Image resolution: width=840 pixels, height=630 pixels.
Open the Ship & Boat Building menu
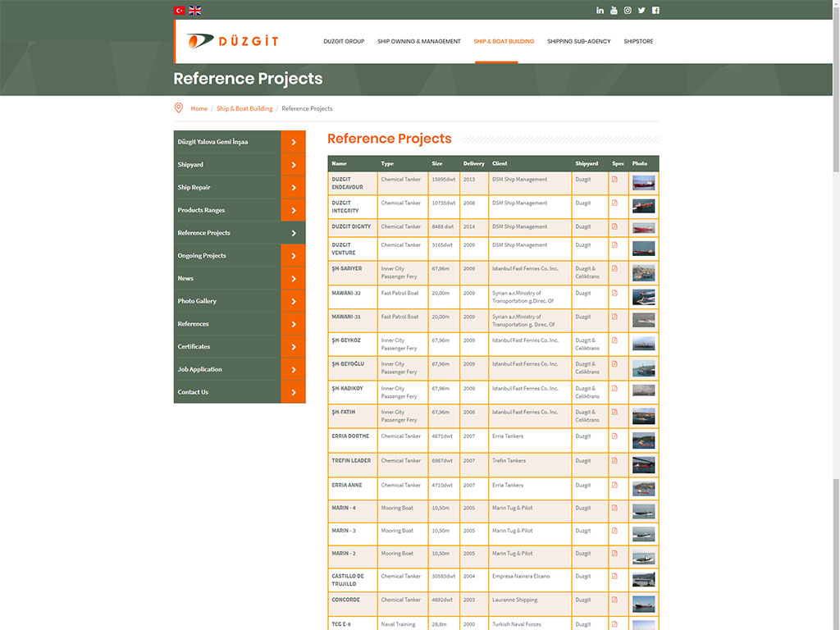point(504,41)
